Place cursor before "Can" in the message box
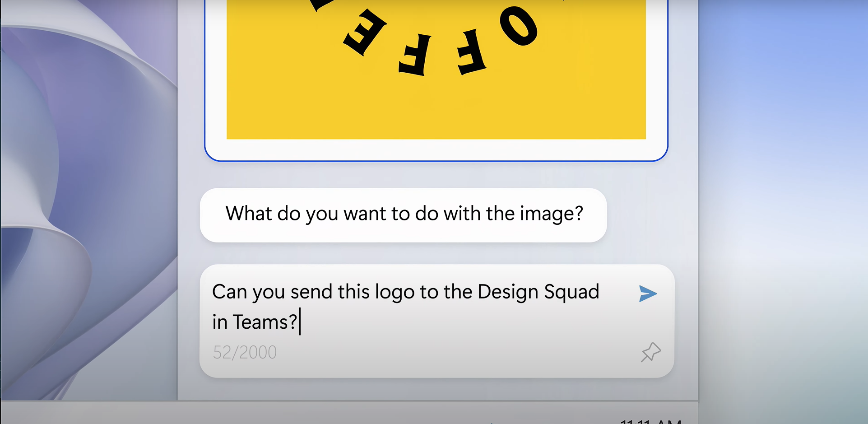868x424 pixels. point(213,292)
